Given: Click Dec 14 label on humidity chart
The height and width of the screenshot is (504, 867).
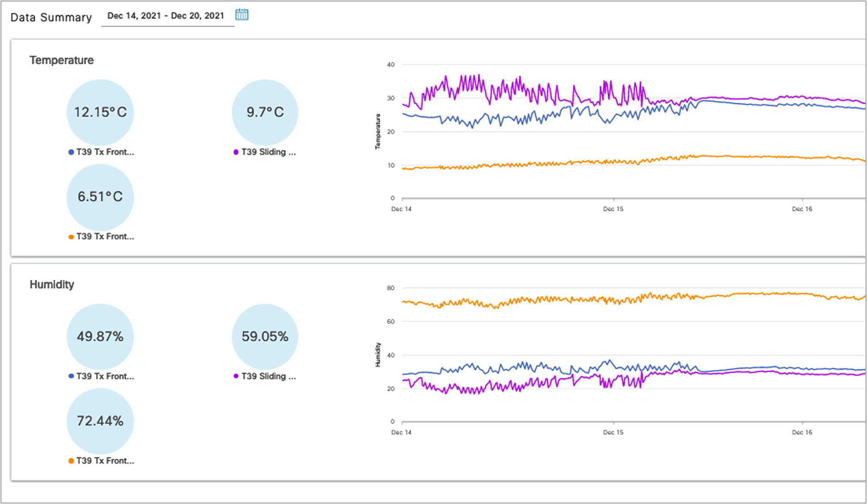Looking at the screenshot, I should pyautogui.click(x=401, y=433).
